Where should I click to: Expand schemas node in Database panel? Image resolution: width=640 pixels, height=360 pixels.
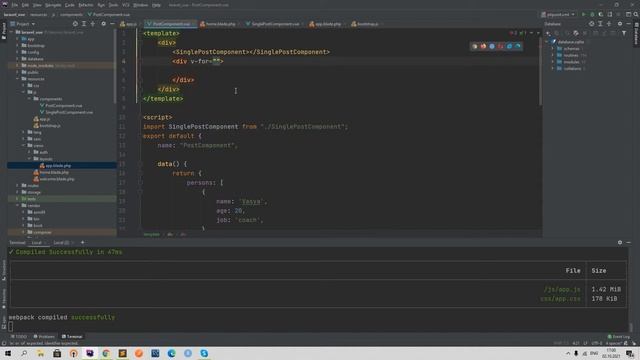[553, 49]
